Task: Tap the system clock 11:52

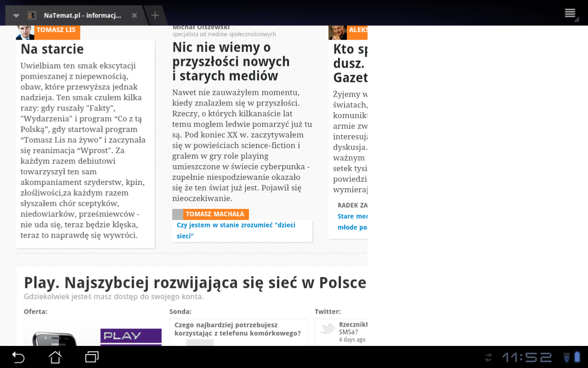Action: click(527, 357)
